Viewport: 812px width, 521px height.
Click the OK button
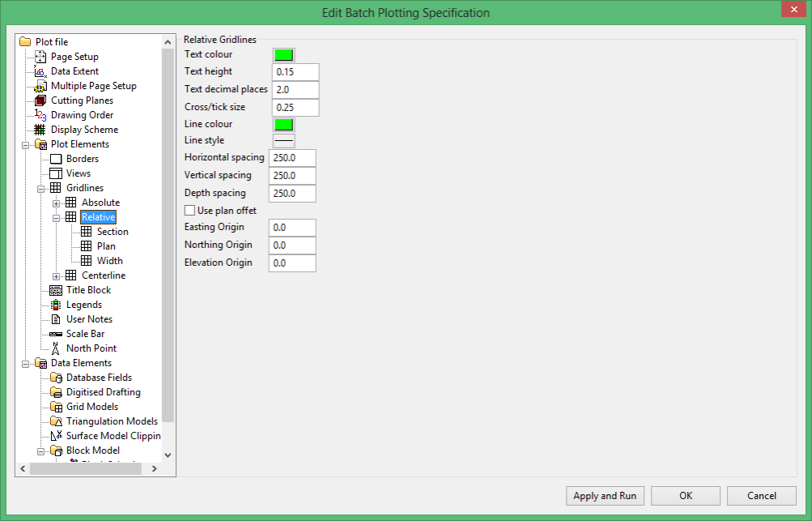686,496
